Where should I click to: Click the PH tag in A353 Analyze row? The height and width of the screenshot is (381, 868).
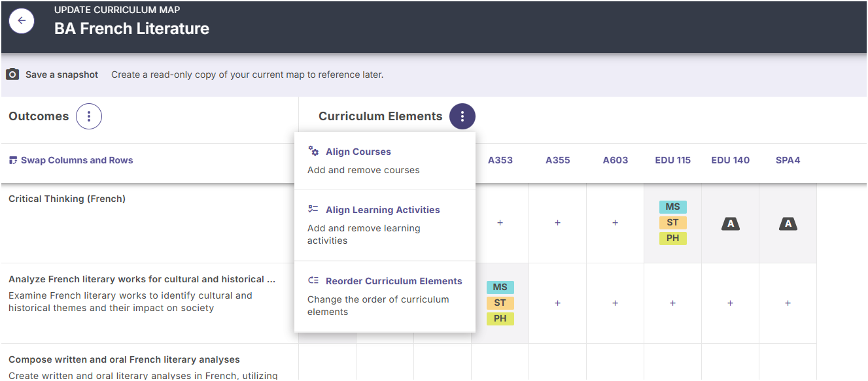pyautogui.click(x=500, y=318)
